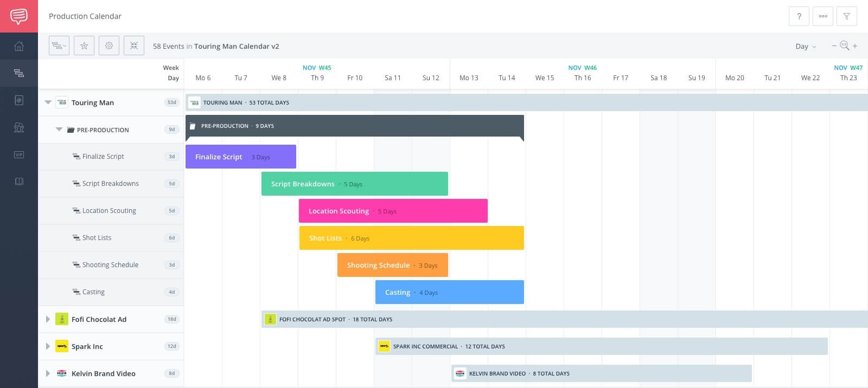The image size is (868, 388).
Task: Go to Home in the sidebar
Action: point(19,46)
